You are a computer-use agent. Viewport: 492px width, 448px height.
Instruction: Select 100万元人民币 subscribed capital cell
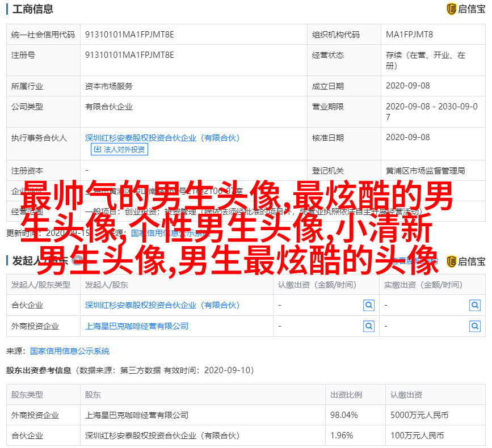pos(435,436)
